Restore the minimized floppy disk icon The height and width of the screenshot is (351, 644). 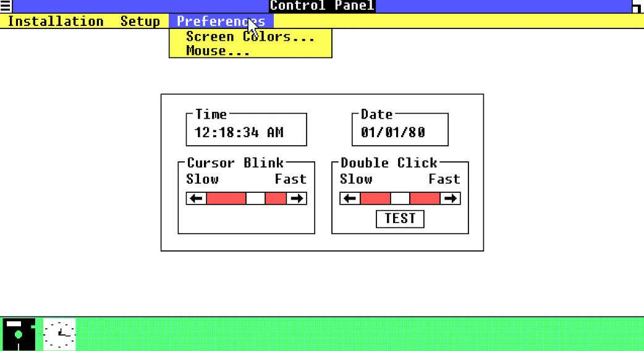click(x=19, y=334)
